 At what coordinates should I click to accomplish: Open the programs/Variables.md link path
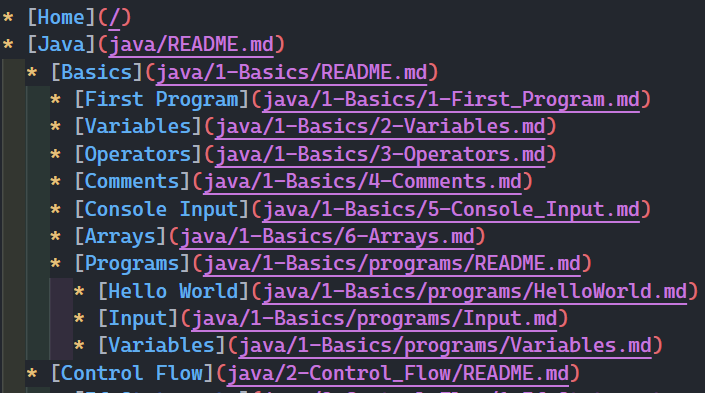[x=445, y=347]
